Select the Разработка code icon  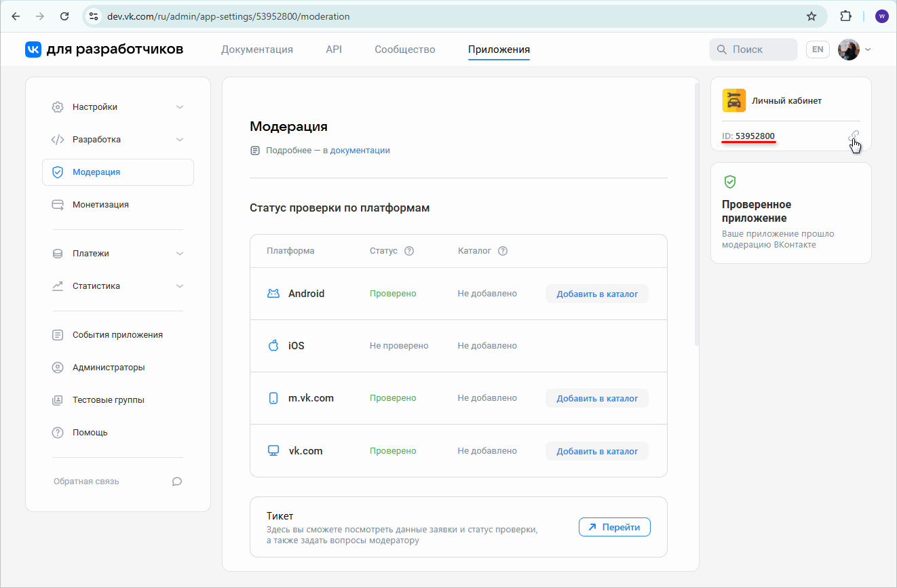tap(58, 139)
